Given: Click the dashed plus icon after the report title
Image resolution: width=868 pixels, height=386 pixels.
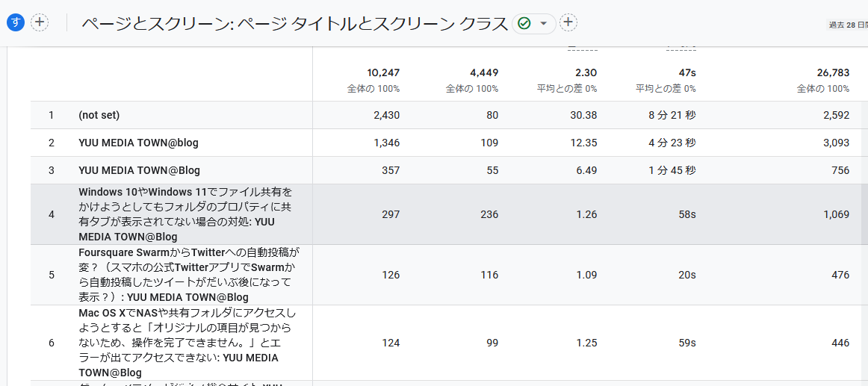Looking at the screenshot, I should [x=568, y=22].
